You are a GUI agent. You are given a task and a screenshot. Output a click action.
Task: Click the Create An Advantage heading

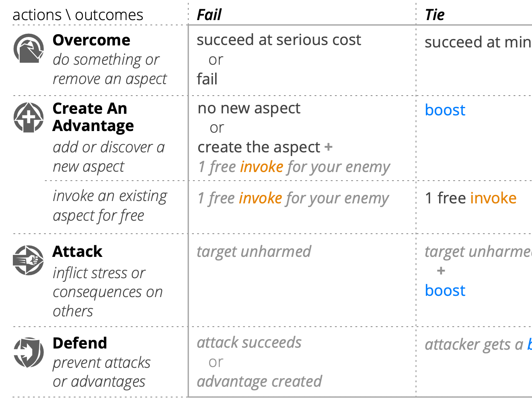pos(93,117)
